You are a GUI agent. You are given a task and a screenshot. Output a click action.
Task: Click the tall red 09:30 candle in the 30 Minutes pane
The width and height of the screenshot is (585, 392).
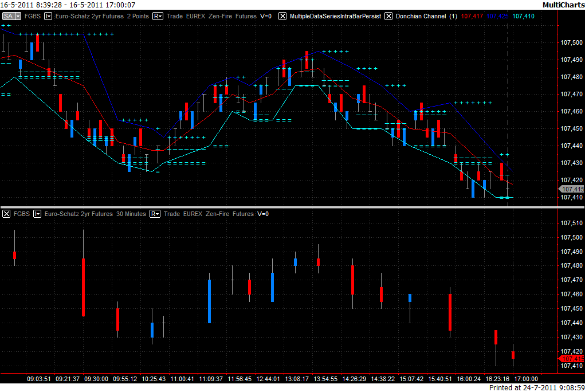coord(83,287)
